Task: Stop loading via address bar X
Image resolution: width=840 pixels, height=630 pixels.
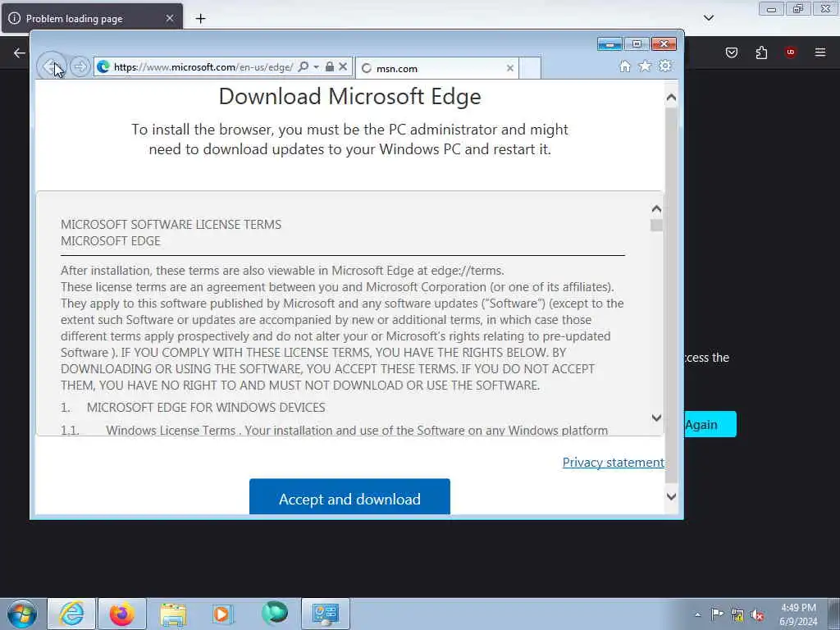Action: (343, 67)
